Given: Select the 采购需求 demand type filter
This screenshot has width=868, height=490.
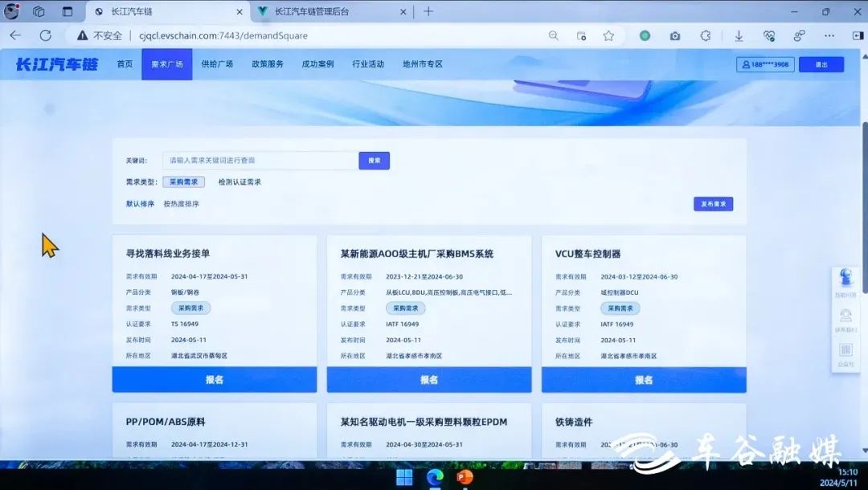Looking at the screenshot, I should click(x=183, y=182).
